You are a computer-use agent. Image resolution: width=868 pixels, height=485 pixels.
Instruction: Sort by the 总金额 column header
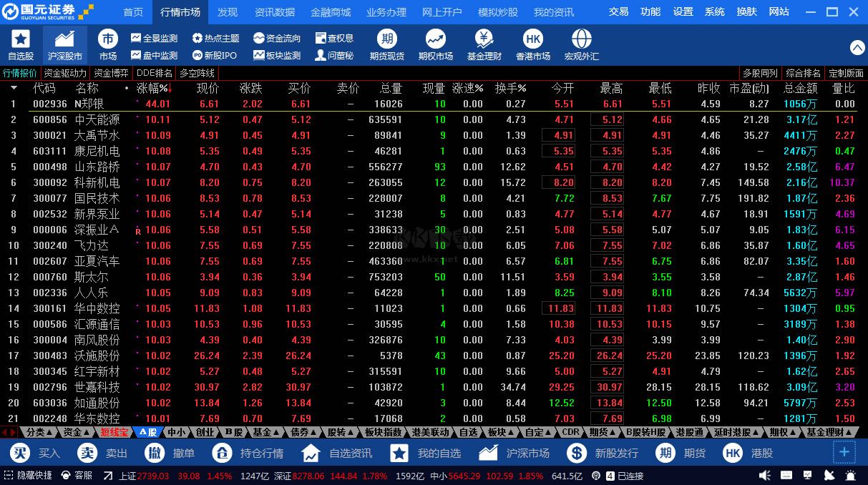801,88
